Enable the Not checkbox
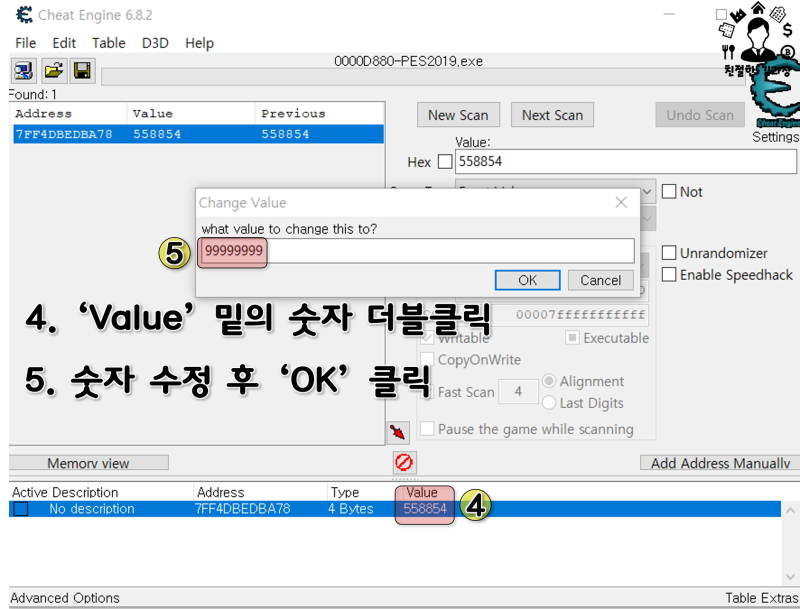 [668, 192]
